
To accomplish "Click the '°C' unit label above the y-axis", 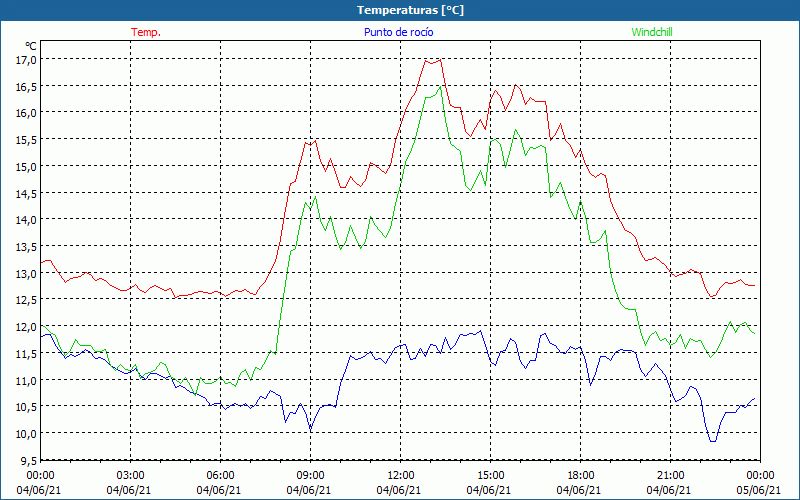I will [31, 46].
